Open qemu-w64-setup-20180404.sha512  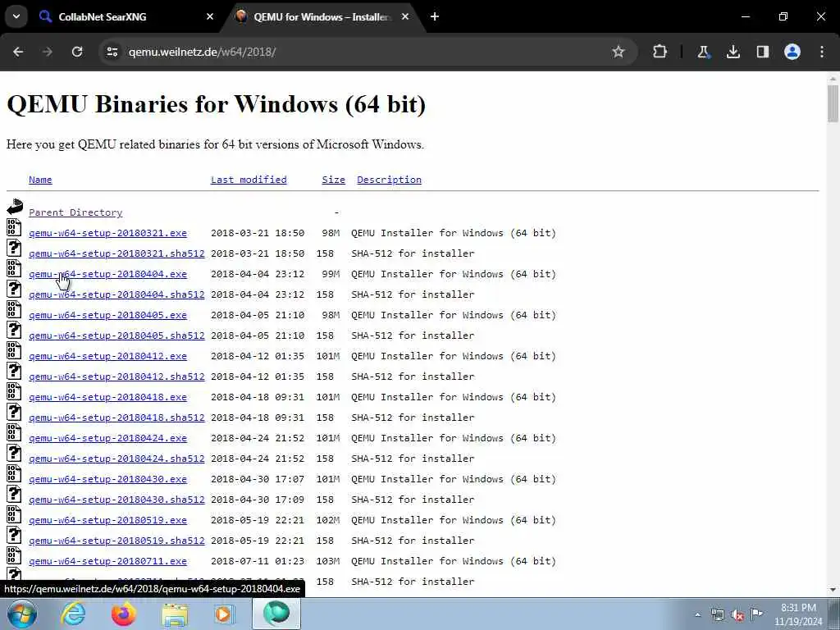116,294
